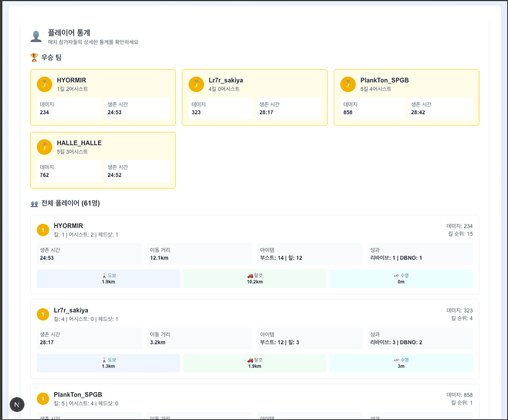
Task: Click HYORMIR's items boost and heal box
Action: (x=309, y=254)
